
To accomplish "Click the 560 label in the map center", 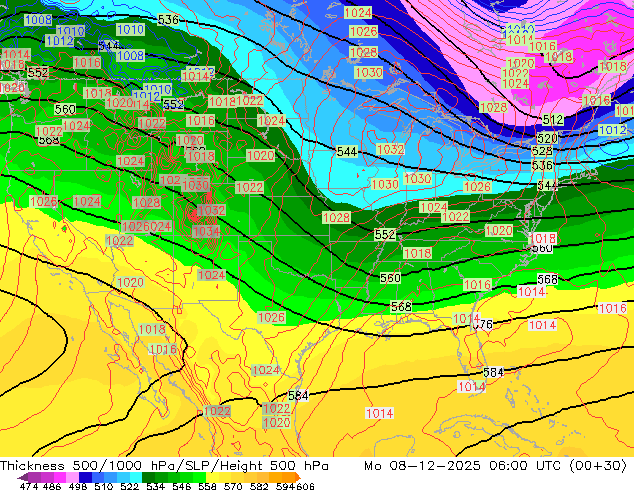I will pyautogui.click(x=390, y=278).
